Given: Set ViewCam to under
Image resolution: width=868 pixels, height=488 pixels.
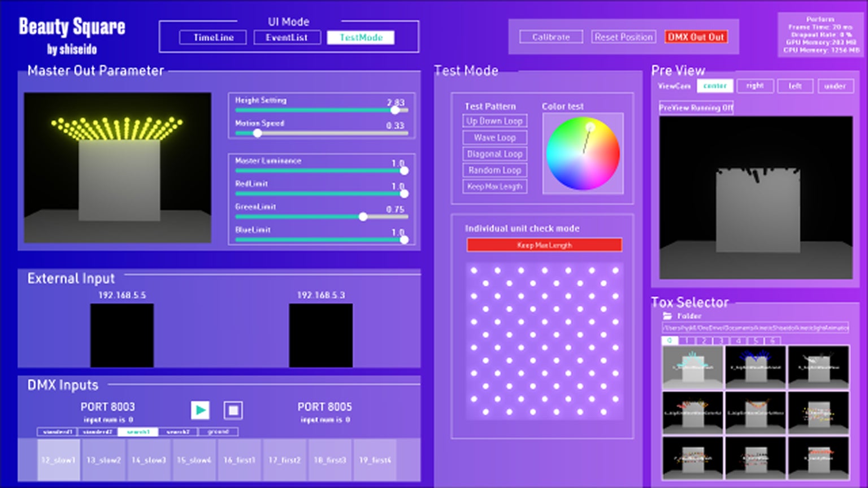Looking at the screenshot, I should pyautogui.click(x=835, y=86).
